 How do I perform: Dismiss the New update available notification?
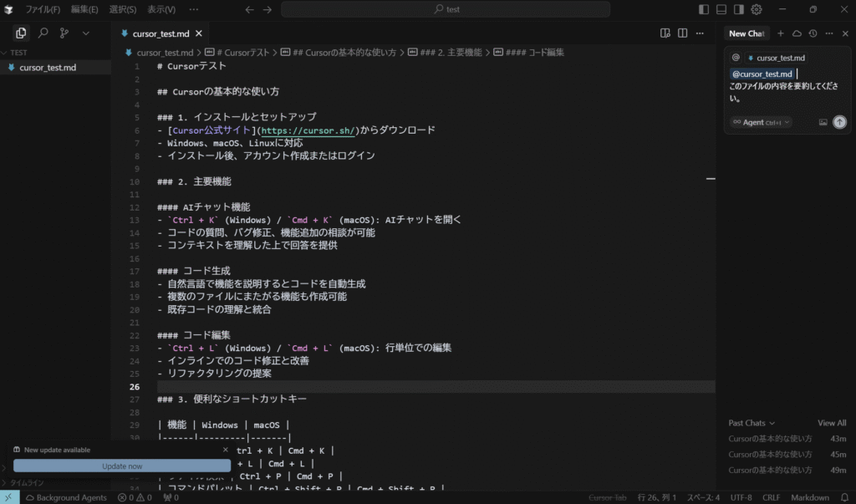coord(225,450)
